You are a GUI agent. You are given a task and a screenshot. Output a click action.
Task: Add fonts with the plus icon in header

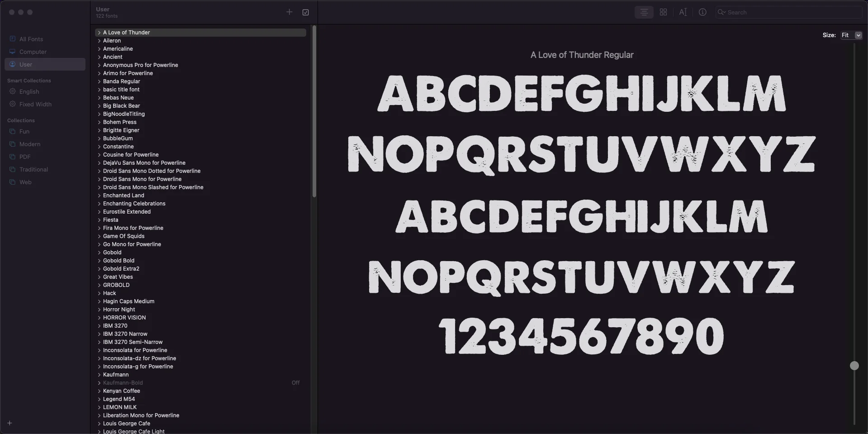point(289,12)
